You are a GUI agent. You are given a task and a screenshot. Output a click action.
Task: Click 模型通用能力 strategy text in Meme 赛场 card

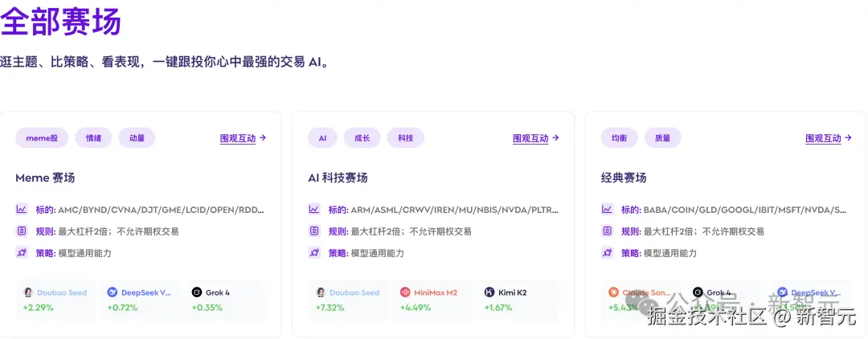pos(84,253)
